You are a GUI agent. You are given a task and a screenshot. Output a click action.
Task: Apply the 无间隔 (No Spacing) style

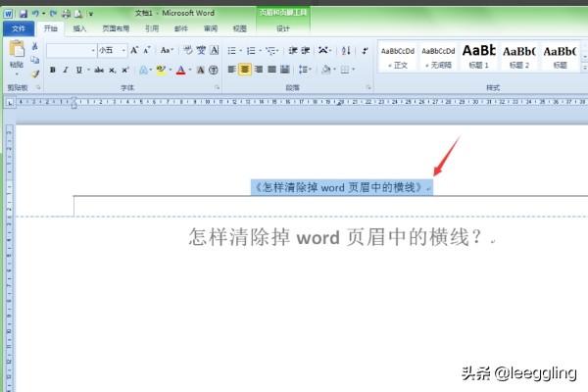point(438,57)
